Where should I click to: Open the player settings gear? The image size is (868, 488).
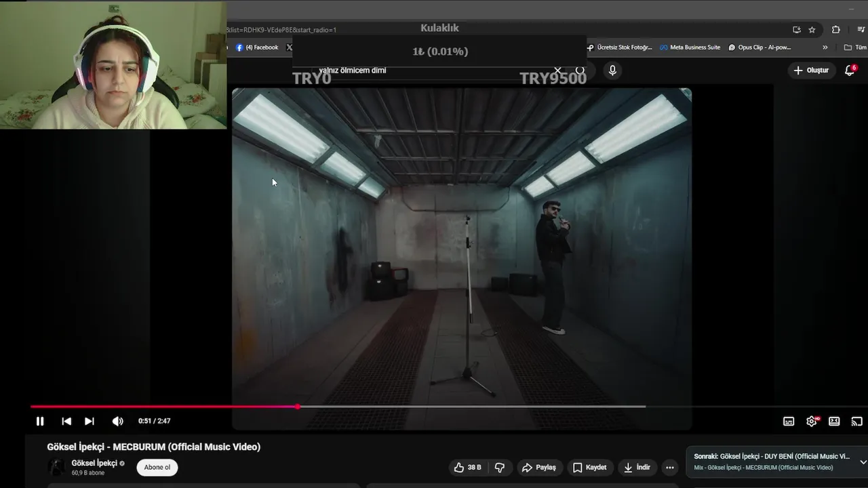(x=812, y=421)
